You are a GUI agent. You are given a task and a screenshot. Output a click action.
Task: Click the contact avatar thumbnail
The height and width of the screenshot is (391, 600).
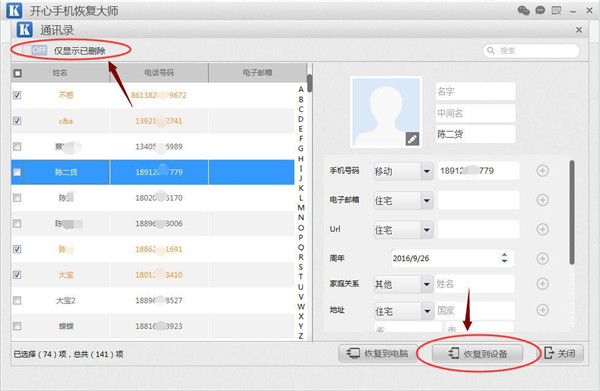[x=386, y=112]
